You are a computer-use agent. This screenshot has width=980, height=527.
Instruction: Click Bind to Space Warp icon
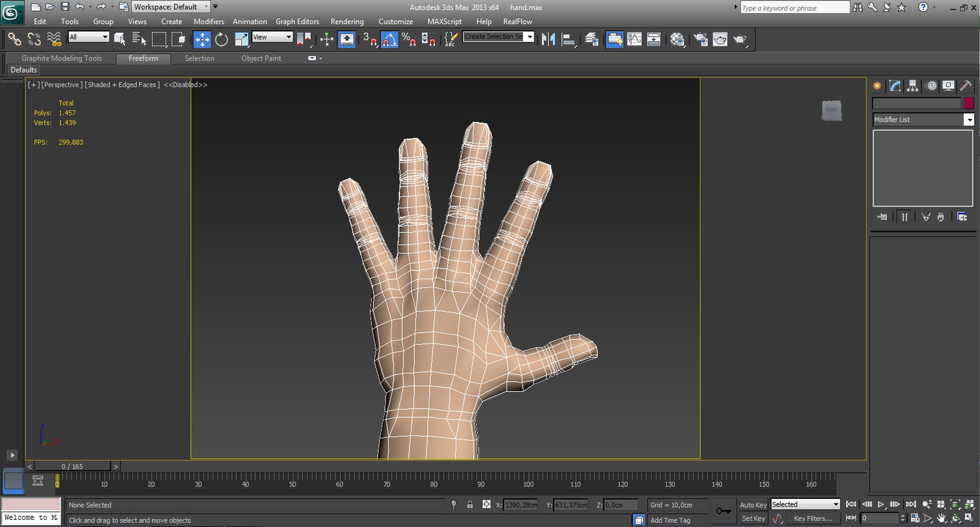(54, 39)
